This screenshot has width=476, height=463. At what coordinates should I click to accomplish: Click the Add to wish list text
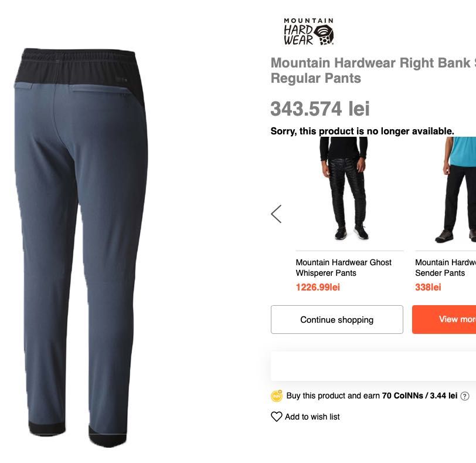[x=312, y=417]
